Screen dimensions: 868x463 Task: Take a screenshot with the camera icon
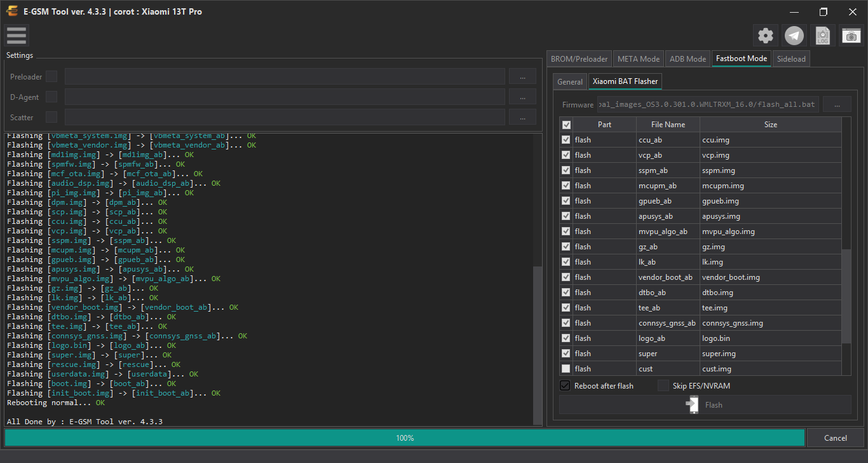851,36
